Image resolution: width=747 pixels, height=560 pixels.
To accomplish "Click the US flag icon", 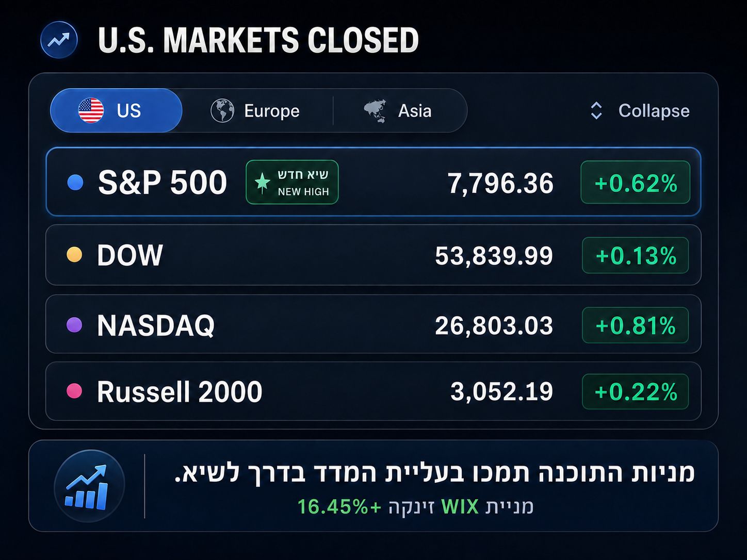I will click(x=91, y=110).
